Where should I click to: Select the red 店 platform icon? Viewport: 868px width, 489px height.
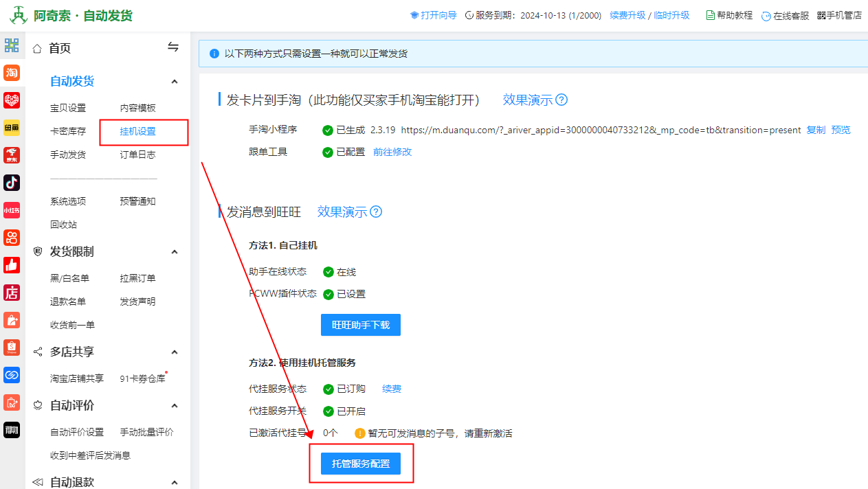[12, 293]
